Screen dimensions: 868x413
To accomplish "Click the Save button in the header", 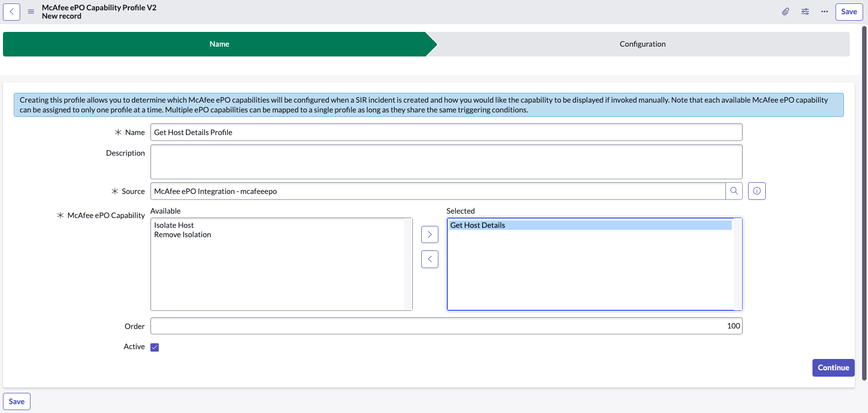I will pos(849,12).
